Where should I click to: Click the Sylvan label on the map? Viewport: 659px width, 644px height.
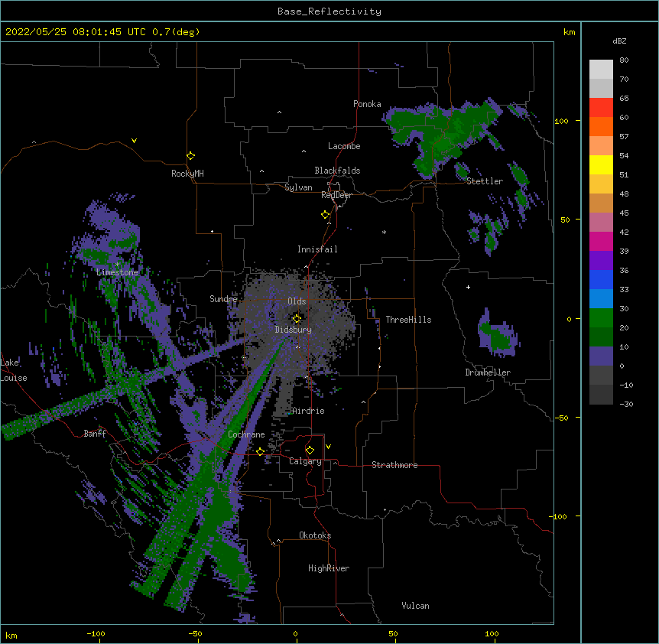click(298, 187)
